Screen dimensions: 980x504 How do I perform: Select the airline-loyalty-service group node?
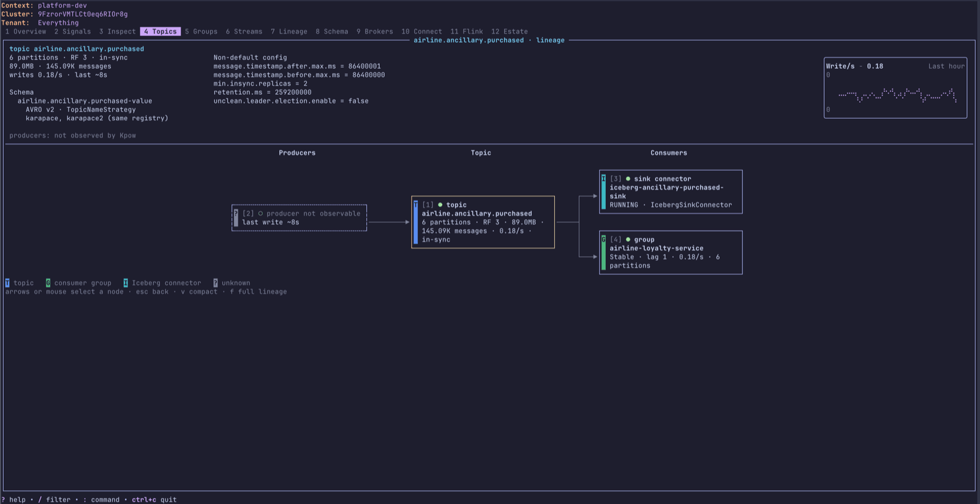(671, 252)
